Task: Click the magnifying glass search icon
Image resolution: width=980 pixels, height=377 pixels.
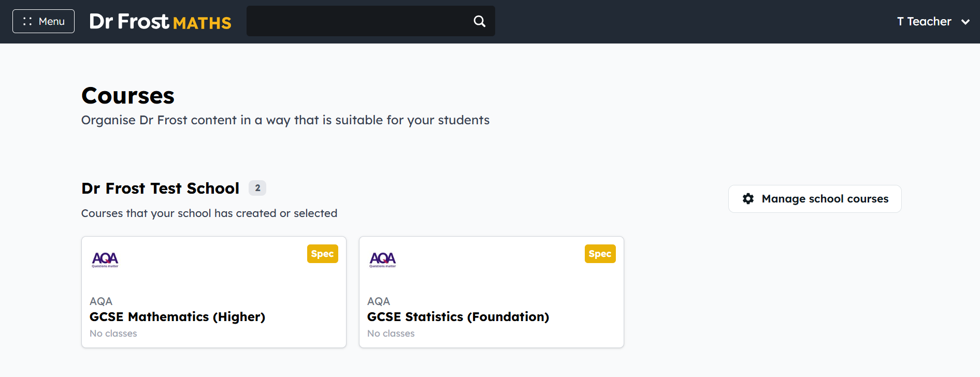Action: coord(480,21)
